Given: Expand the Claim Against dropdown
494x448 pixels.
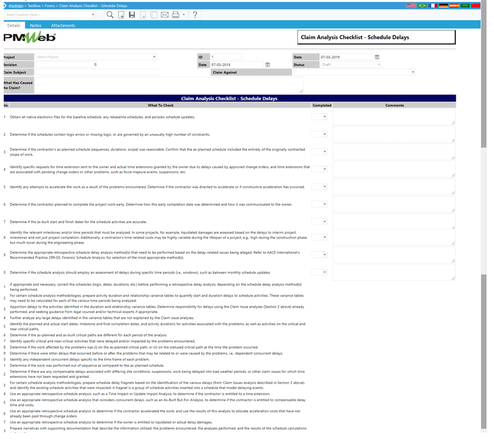Looking at the screenshot, I should click(413, 72).
